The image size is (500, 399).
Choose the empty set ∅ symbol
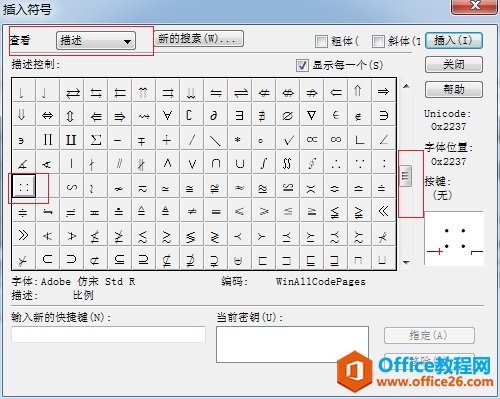click(x=288, y=116)
